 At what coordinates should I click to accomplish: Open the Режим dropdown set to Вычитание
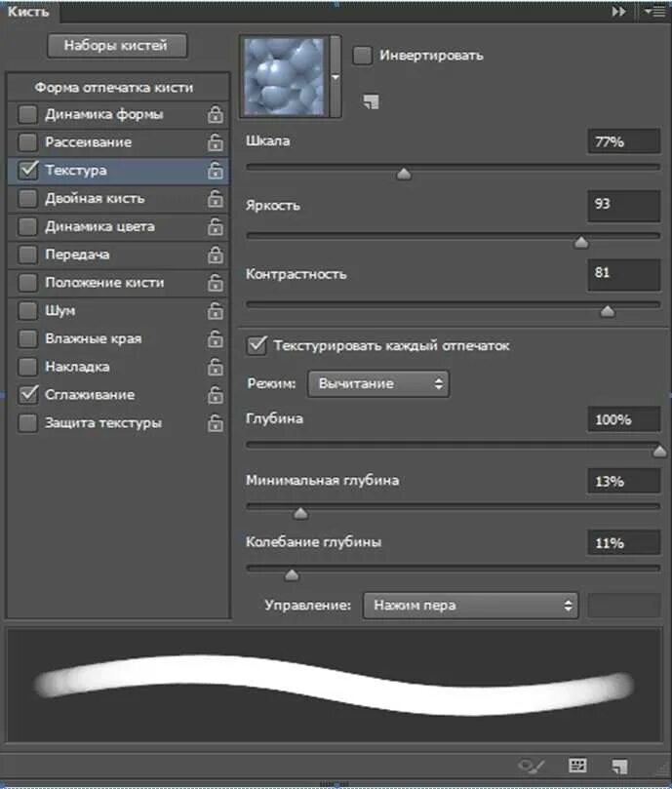tap(378, 384)
